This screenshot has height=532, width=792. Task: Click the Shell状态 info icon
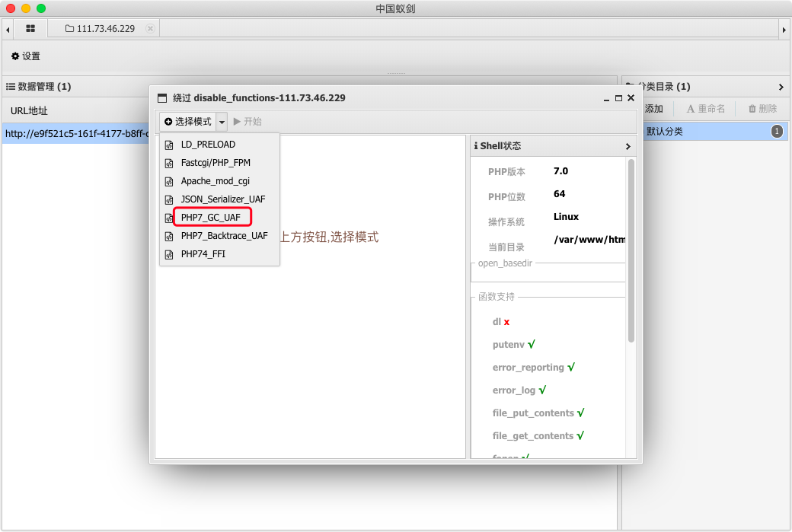[476, 146]
